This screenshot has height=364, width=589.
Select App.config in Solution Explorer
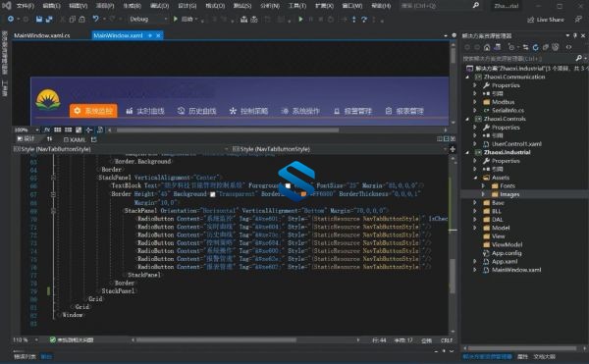click(507, 253)
